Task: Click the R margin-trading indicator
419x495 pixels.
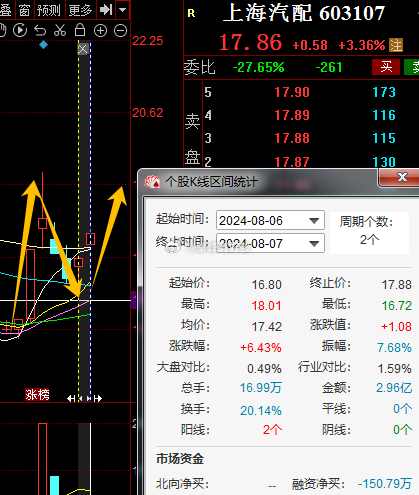Action: 191,13
